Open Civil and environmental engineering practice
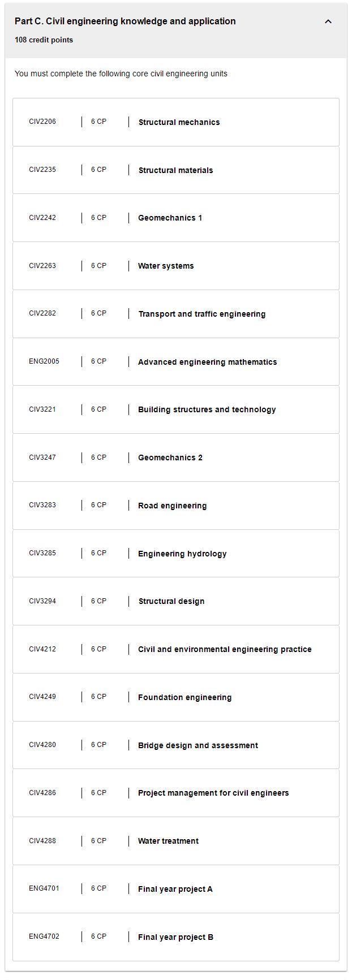The image size is (352, 980). tap(176, 649)
